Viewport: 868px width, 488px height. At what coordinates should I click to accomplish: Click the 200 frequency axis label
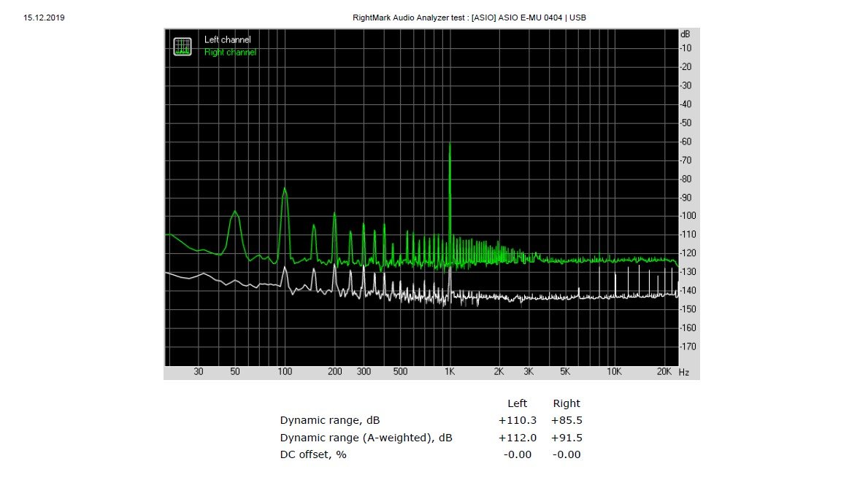pos(334,372)
